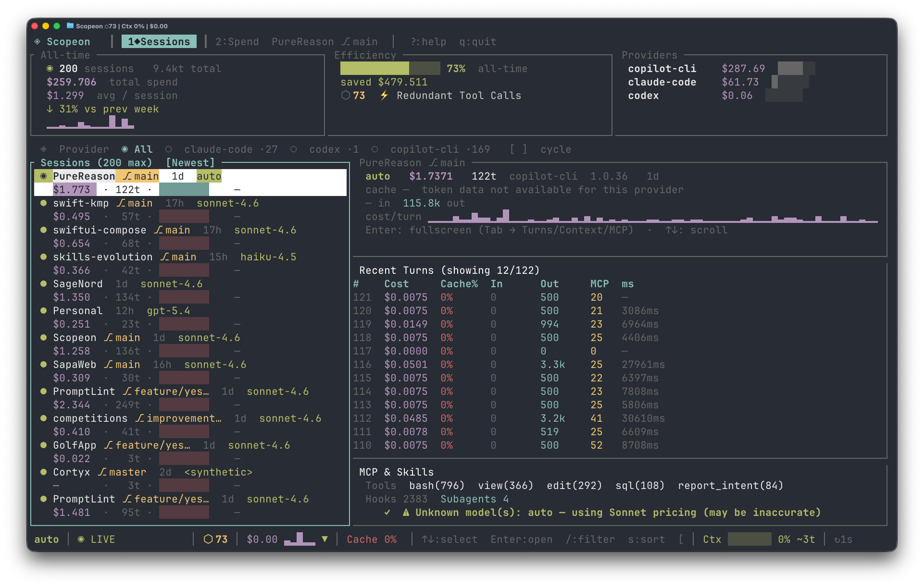Click the folder icon in window title

click(x=70, y=26)
